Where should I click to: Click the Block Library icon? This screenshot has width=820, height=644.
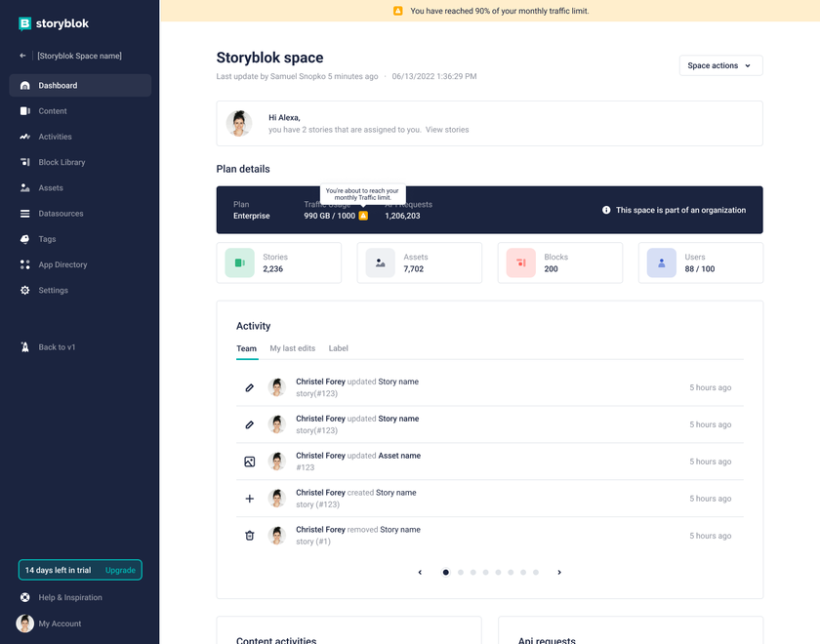coord(24,162)
